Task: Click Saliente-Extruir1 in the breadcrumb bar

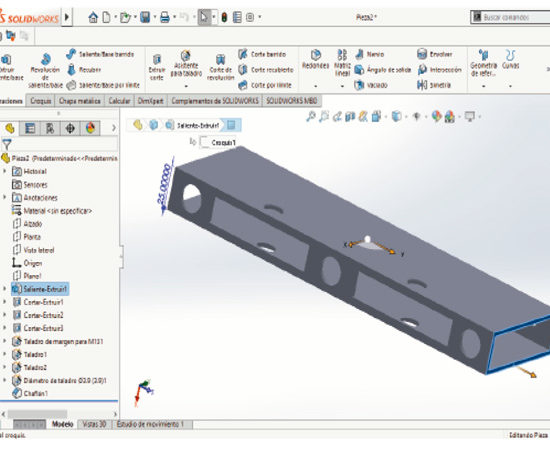Action: [198, 125]
